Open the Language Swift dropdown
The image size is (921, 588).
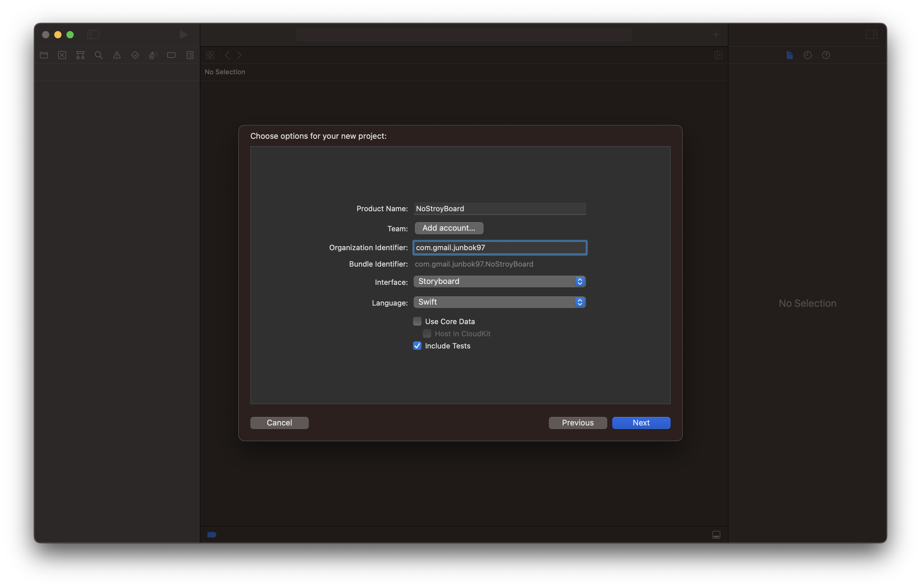pos(499,302)
